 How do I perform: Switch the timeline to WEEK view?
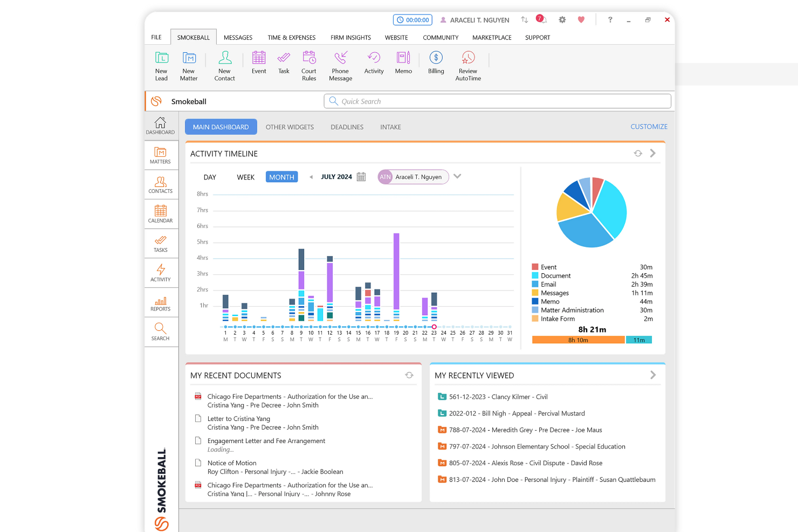tap(246, 177)
